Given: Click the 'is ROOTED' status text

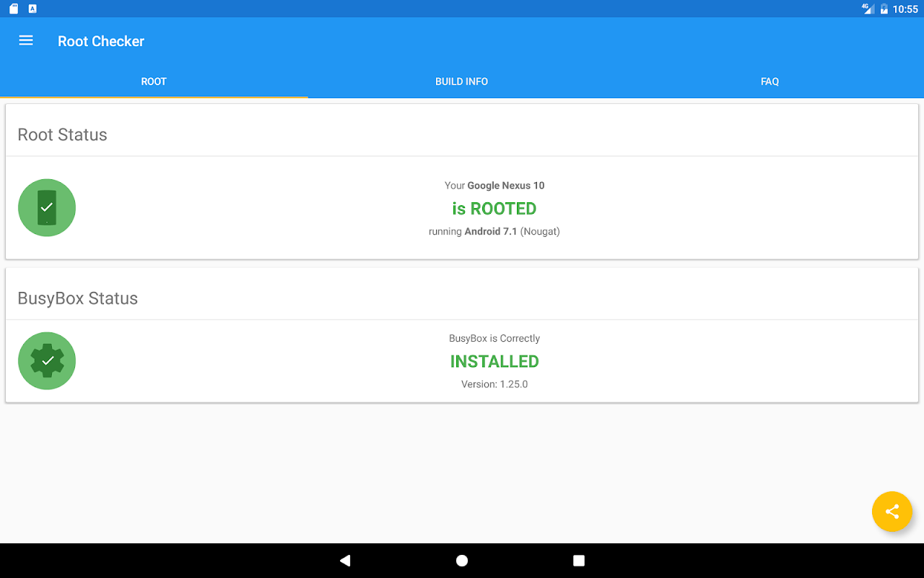Looking at the screenshot, I should click(x=494, y=209).
